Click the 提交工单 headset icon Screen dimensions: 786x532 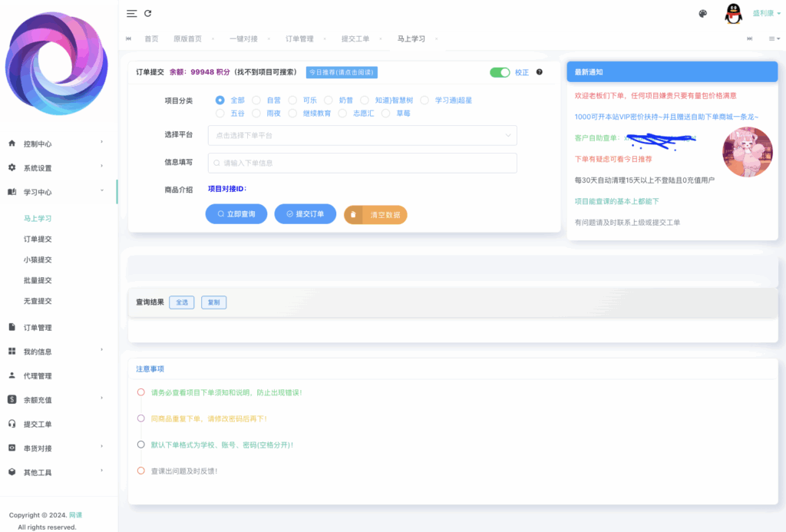(x=12, y=424)
